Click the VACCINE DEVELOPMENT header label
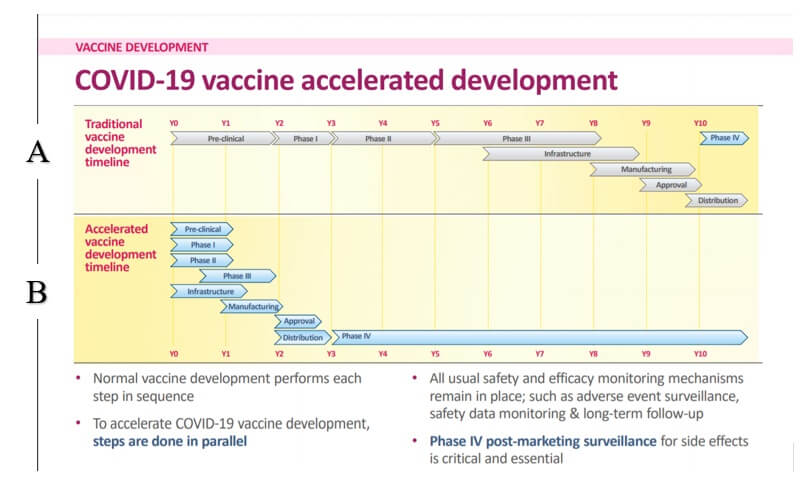This screenshot has width=801, height=490. tap(142, 47)
